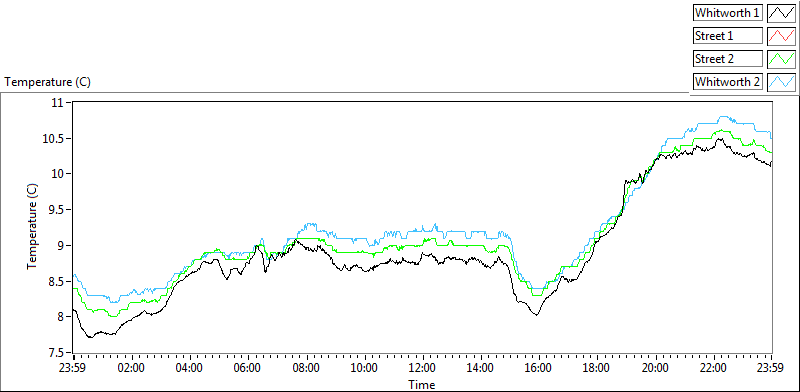Image resolution: width=800 pixels, height=392 pixels.
Task: Click the 02:00 time tick label
Action: pos(132,368)
